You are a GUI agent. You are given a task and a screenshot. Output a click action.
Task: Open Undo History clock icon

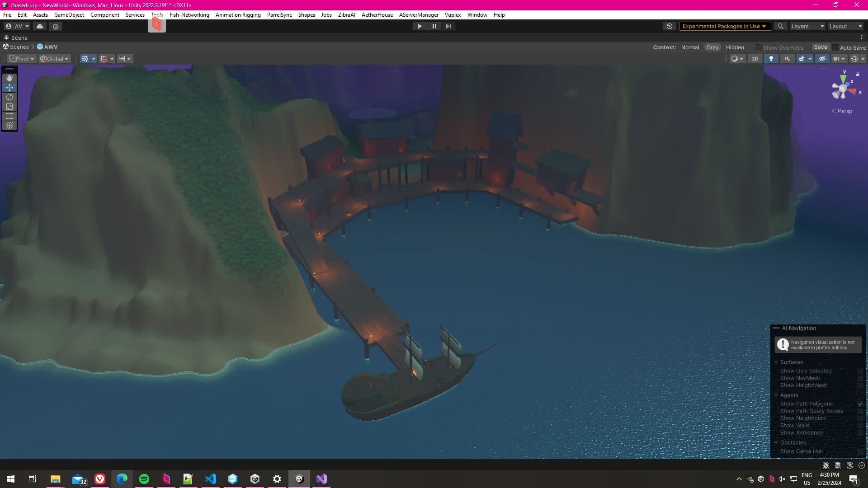pyautogui.click(x=670, y=26)
